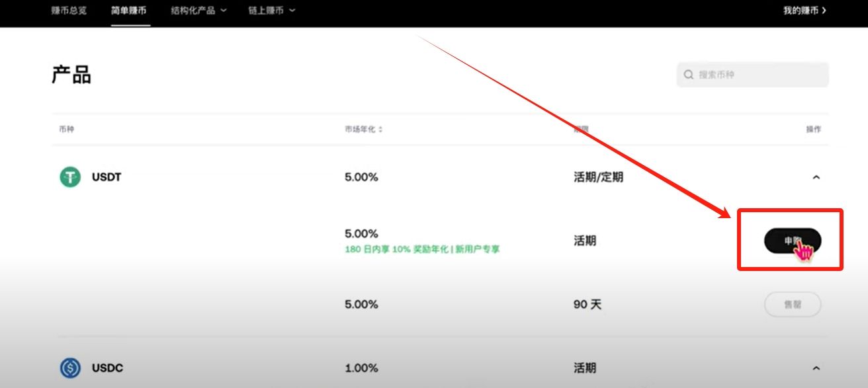The image size is (868, 388).
Task: Click the 操作 column header
Action: click(814, 129)
